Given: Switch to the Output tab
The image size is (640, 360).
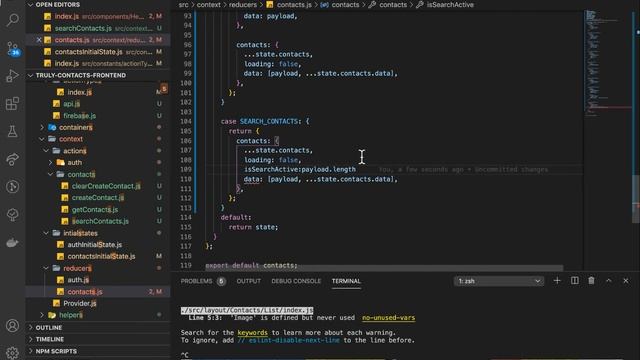Looking at the screenshot, I should pos(249,281).
